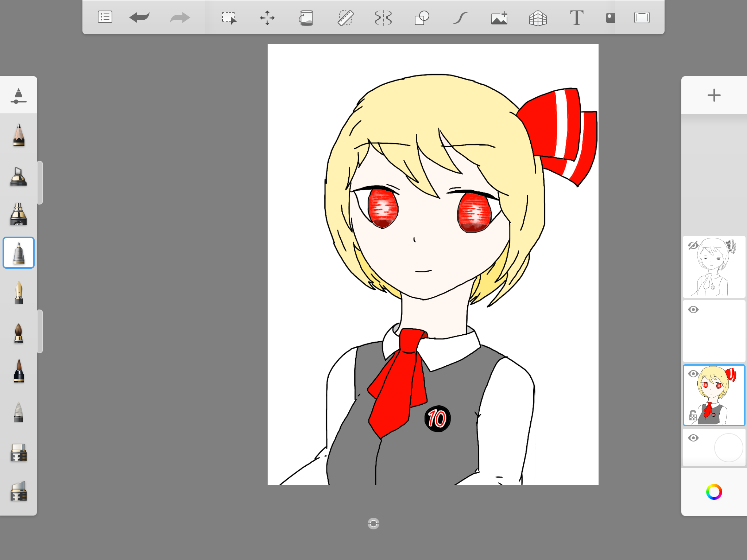Tap the puck circle below canvas
The width and height of the screenshot is (747, 560).
point(373,524)
